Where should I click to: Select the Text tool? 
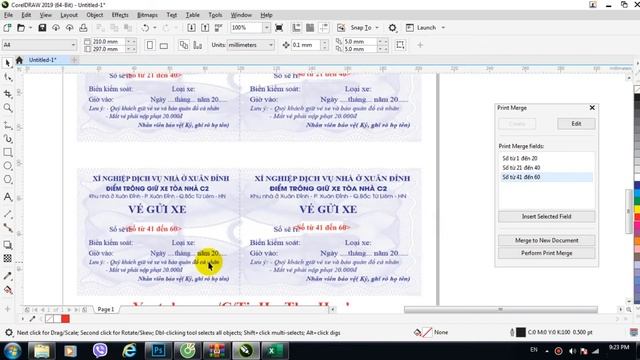pyautogui.click(x=7, y=197)
